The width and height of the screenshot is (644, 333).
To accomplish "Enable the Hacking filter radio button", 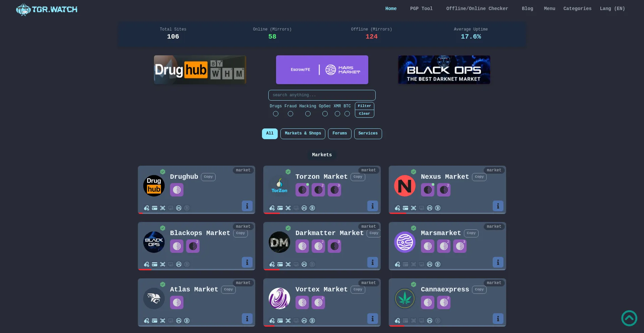I will click(308, 114).
